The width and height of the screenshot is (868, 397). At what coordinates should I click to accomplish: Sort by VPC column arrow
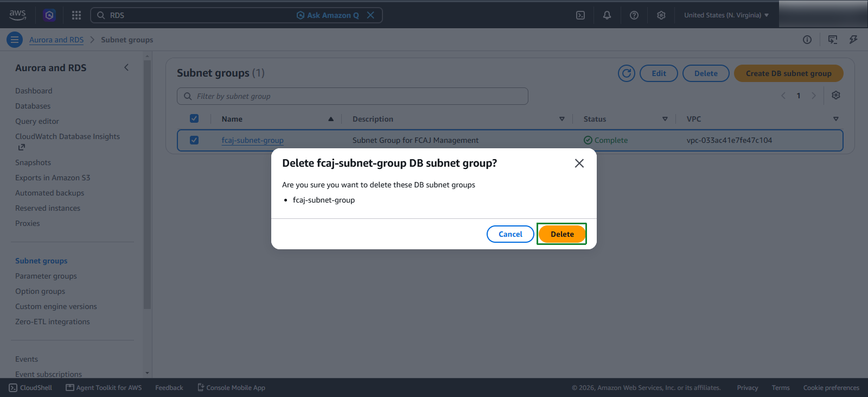tap(836, 119)
